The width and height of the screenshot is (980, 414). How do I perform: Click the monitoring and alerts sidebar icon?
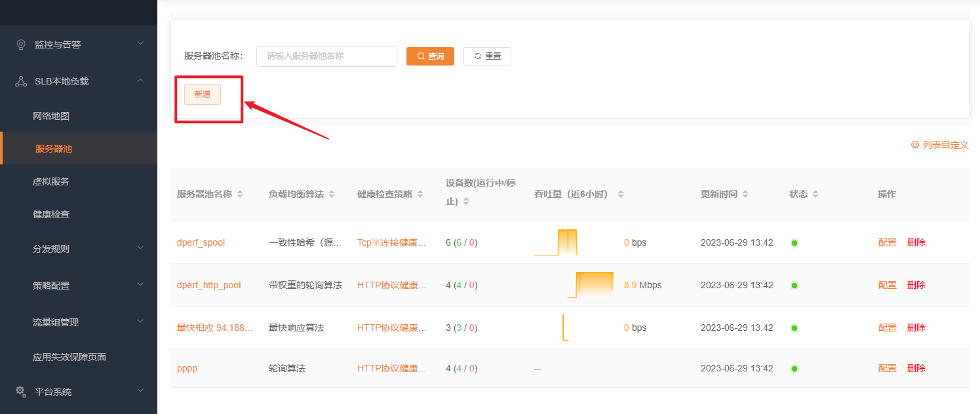click(x=21, y=45)
